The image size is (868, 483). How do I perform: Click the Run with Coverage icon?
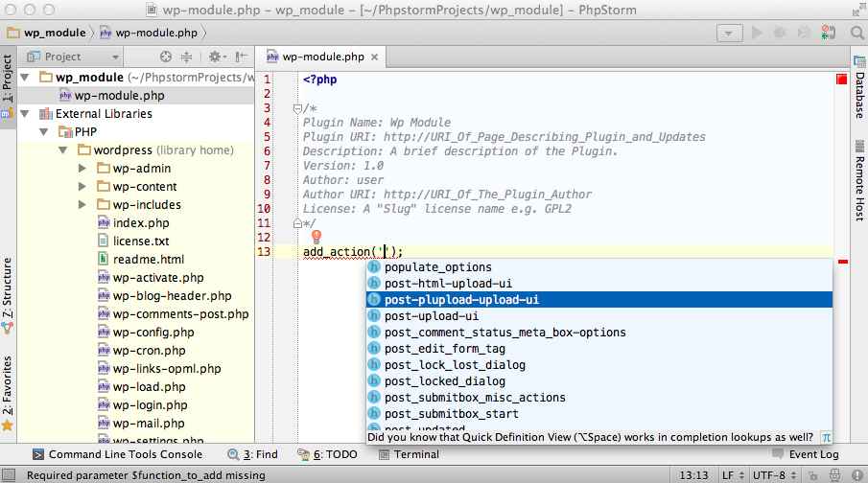(x=805, y=33)
